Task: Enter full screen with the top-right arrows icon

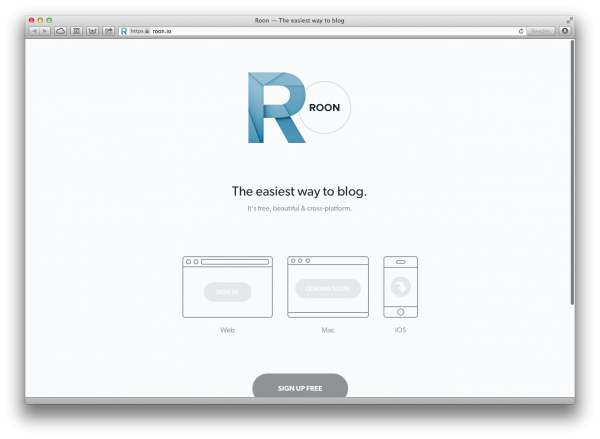Action: coord(570,20)
